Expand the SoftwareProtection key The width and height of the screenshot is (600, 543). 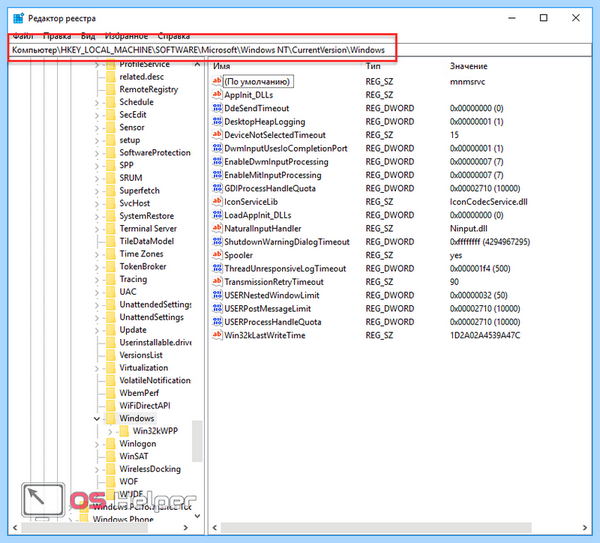97,153
